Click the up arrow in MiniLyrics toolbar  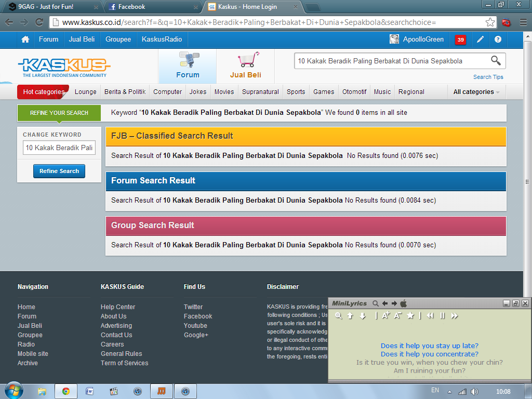tap(350, 316)
